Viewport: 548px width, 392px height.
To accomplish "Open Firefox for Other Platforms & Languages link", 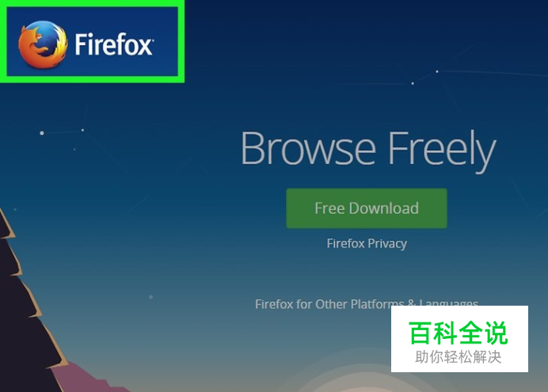I will pyautogui.click(x=367, y=304).
